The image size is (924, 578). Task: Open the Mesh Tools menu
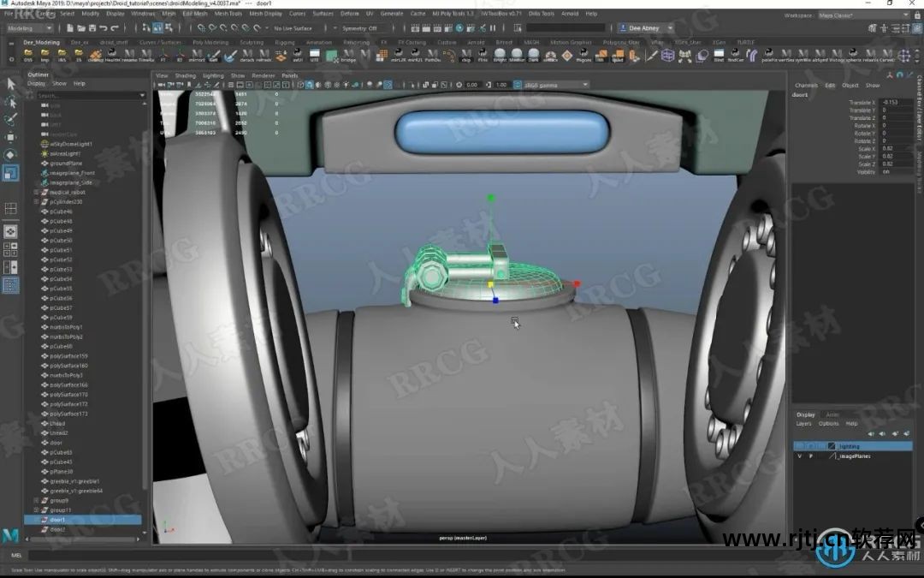point(228,14)
